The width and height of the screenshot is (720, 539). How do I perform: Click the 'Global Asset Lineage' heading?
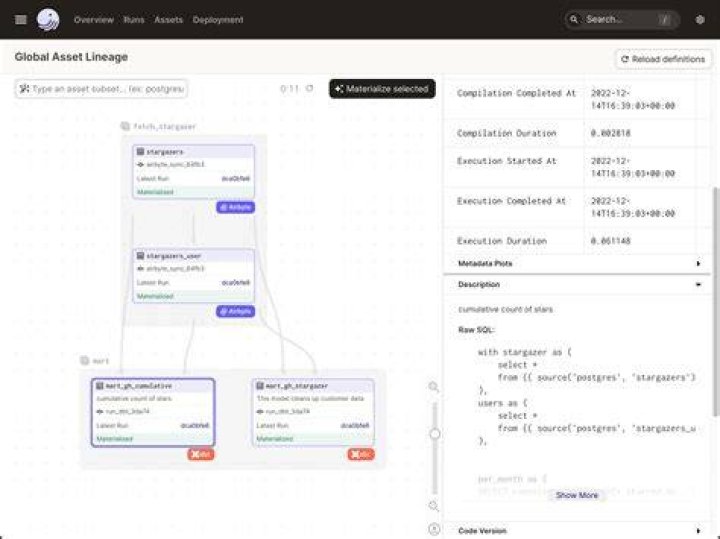(x=71, y=57)
